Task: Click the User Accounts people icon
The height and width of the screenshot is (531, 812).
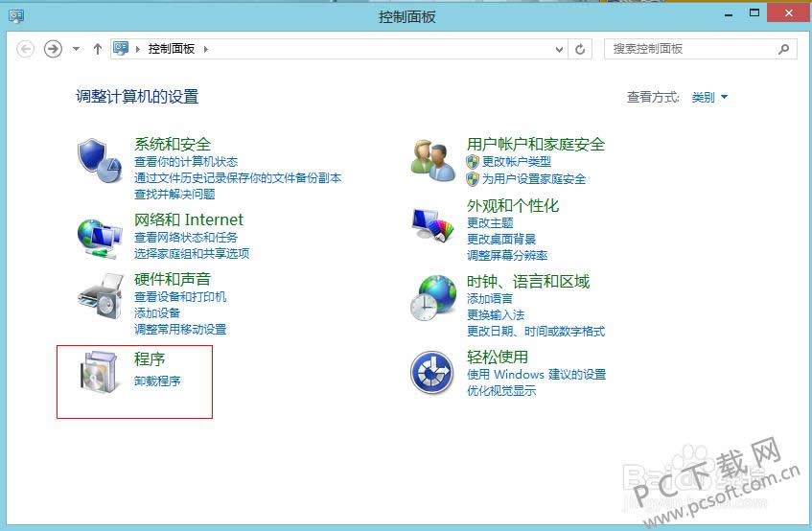Action: 432,159
